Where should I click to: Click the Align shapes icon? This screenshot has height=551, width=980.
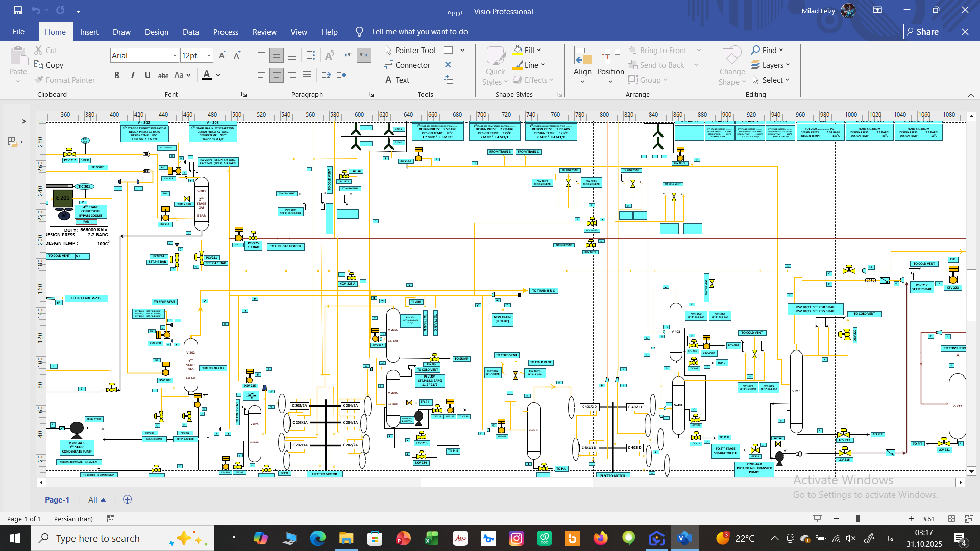(x=582, y=61)
